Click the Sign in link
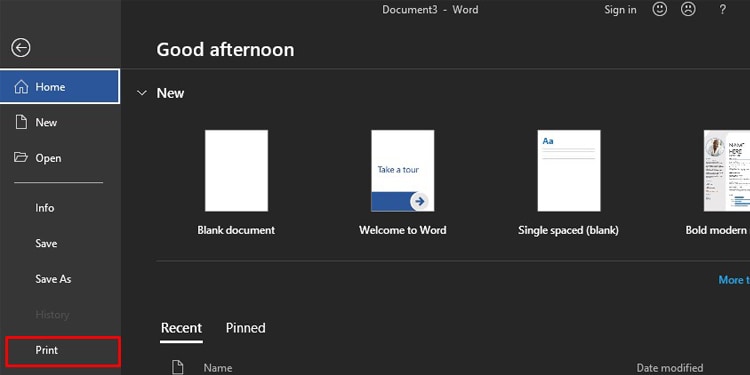This screenshot has height=375, width=750. (x=620, y=10)
